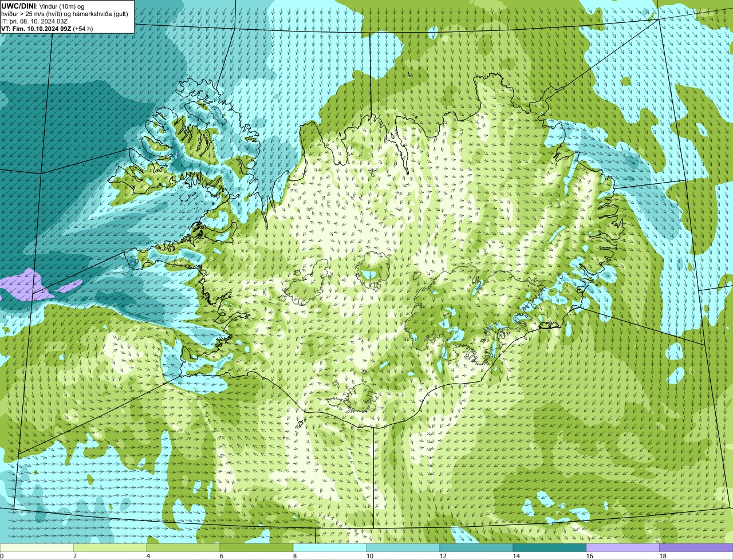733x560 pixels.
Task: Pick the 10–12 m/s legend color segment
Action: point(403,548)
